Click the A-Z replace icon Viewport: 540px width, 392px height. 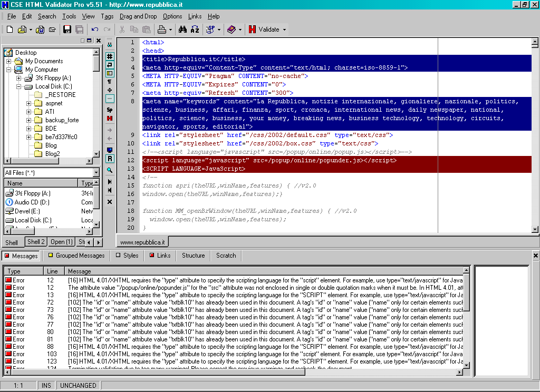195,30
